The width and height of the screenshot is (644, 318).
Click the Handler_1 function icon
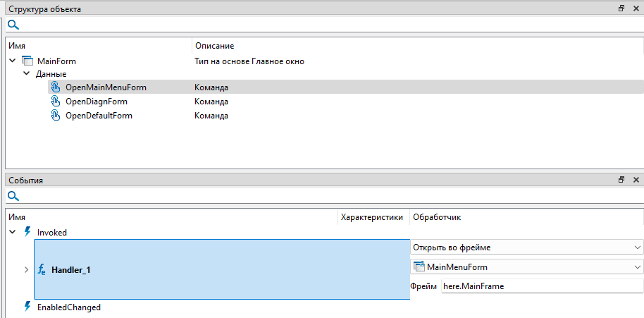click(x=42, y=270)
